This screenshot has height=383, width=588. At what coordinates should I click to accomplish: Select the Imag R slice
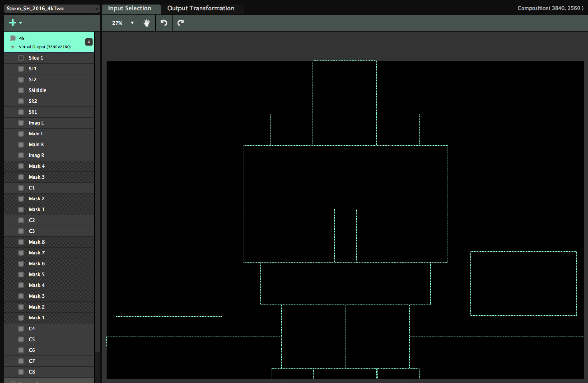pyautogui.click(x=37, y=155)
